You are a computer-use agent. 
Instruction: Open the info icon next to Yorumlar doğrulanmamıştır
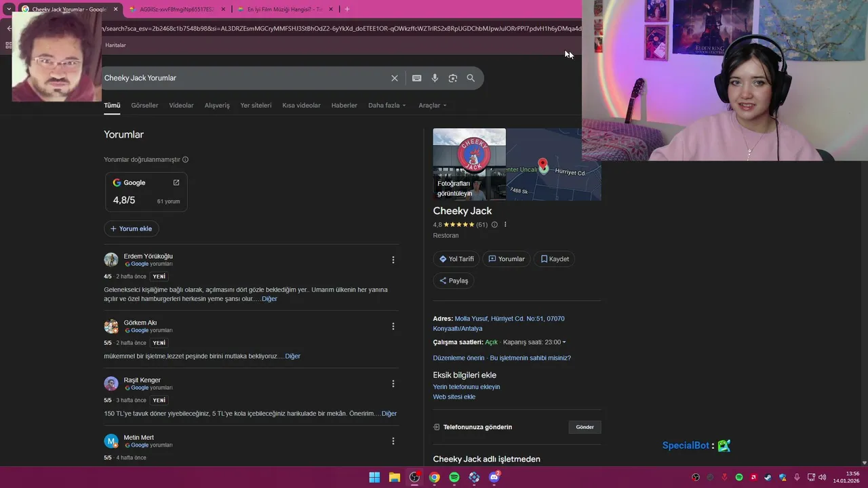point(185,160)
